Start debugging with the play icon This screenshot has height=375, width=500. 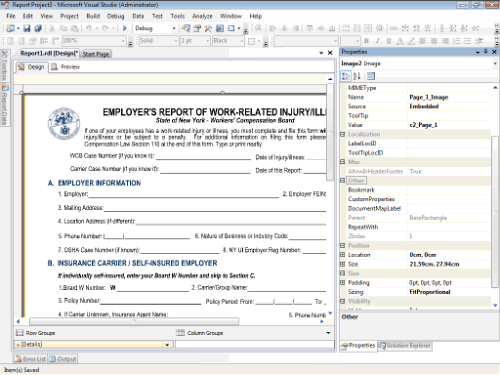pos(125,28)
